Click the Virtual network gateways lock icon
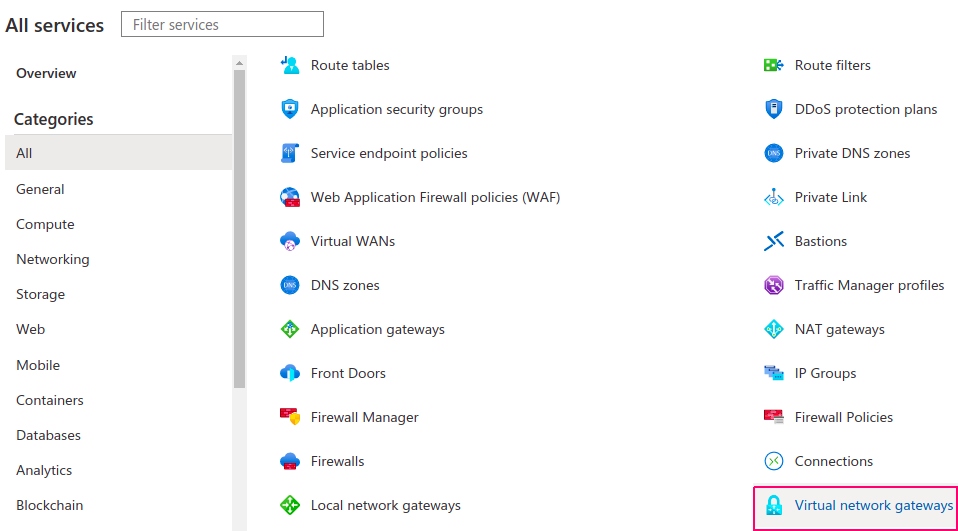Image resolution: width=958 pixels, height=531 pixels. pos(774,505)
